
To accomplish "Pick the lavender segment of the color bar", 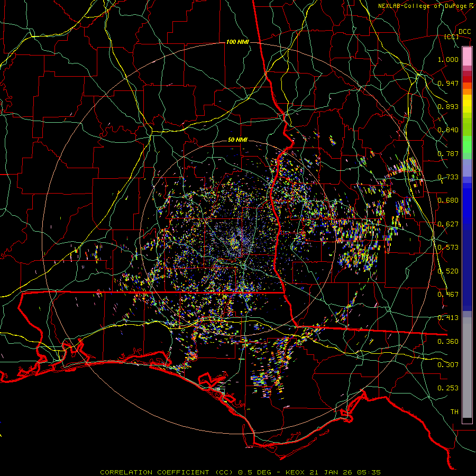I will (467, 168).
